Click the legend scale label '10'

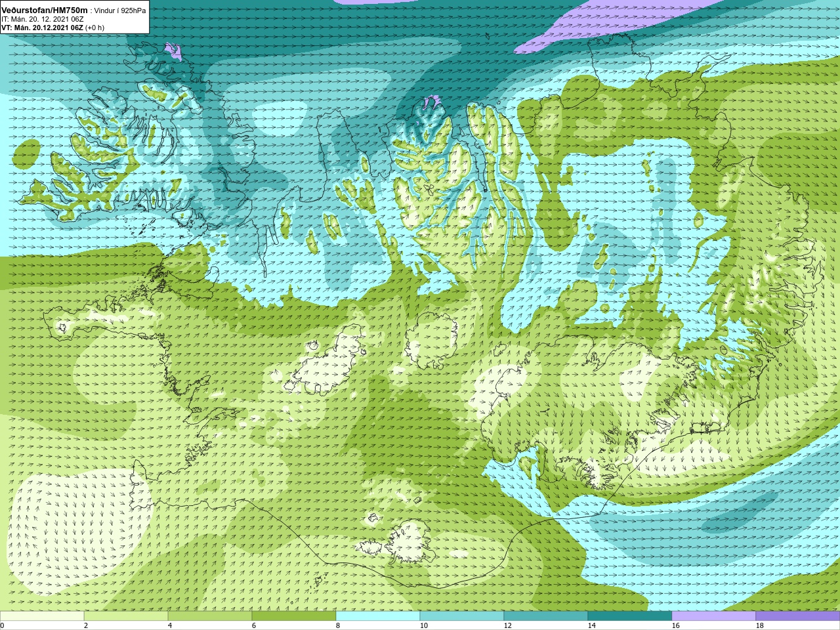tap(423, 625)
